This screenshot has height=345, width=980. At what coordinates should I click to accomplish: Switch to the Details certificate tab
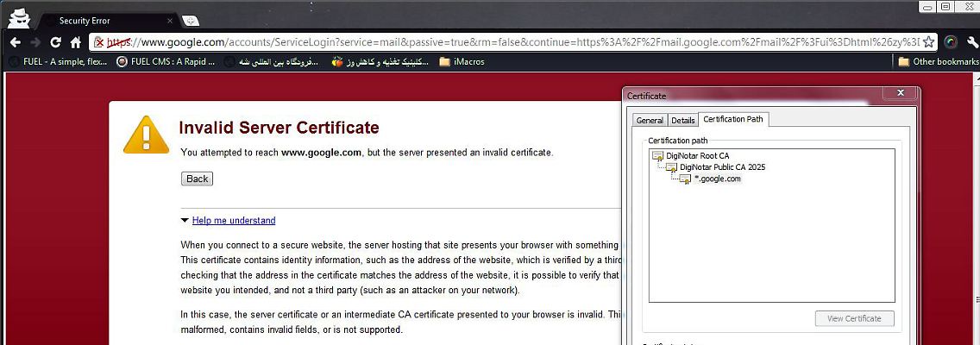tap(682, 121)
